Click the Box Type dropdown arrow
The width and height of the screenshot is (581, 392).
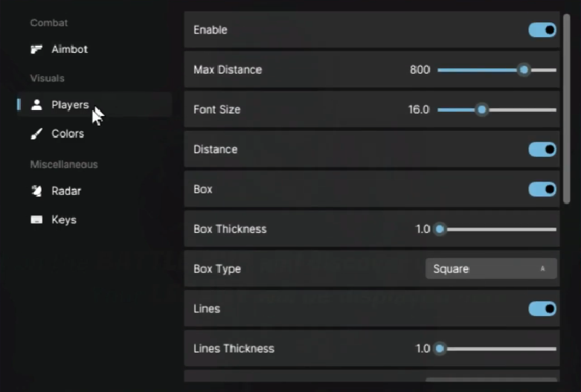(543, 269)
